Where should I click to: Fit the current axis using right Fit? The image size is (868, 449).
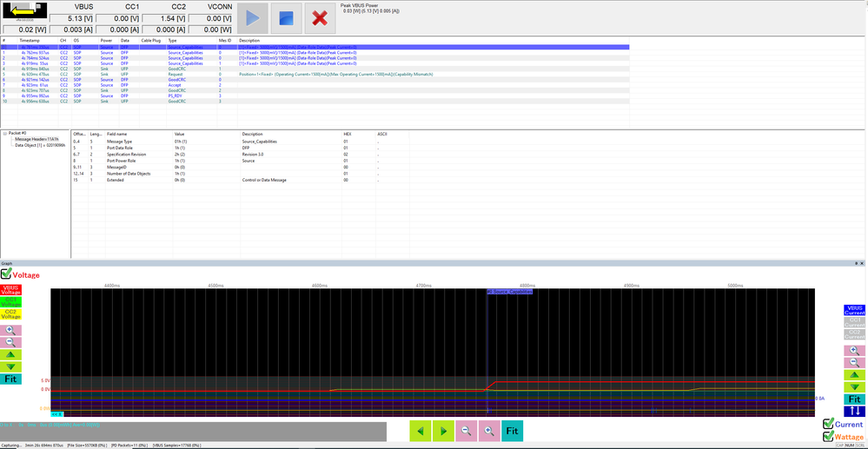coord(854,399)
